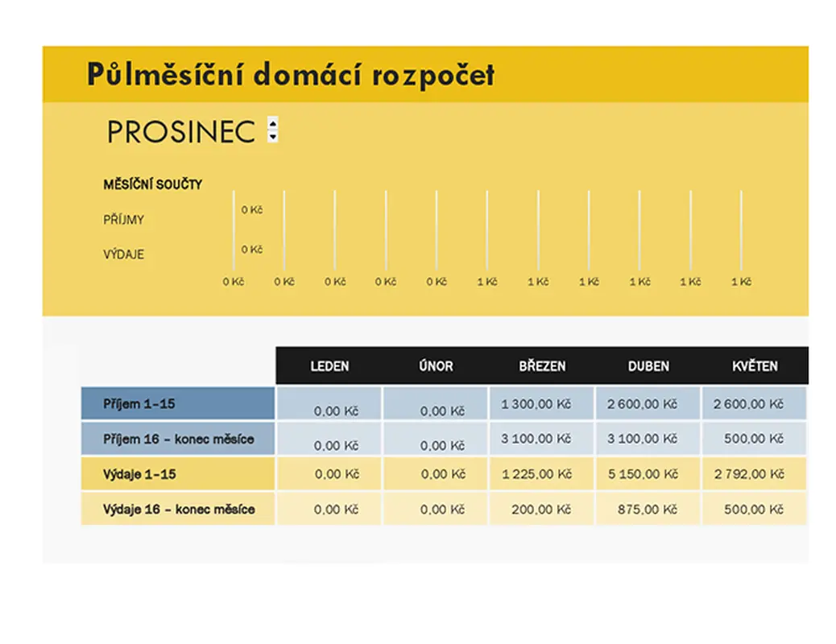Select the DUBEN column header
This screenshot has height=644, width=836.
648,365
